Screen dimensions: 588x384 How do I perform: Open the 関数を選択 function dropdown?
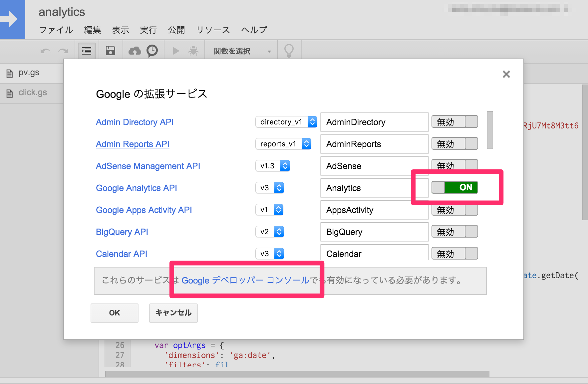(x=242, y=51)
